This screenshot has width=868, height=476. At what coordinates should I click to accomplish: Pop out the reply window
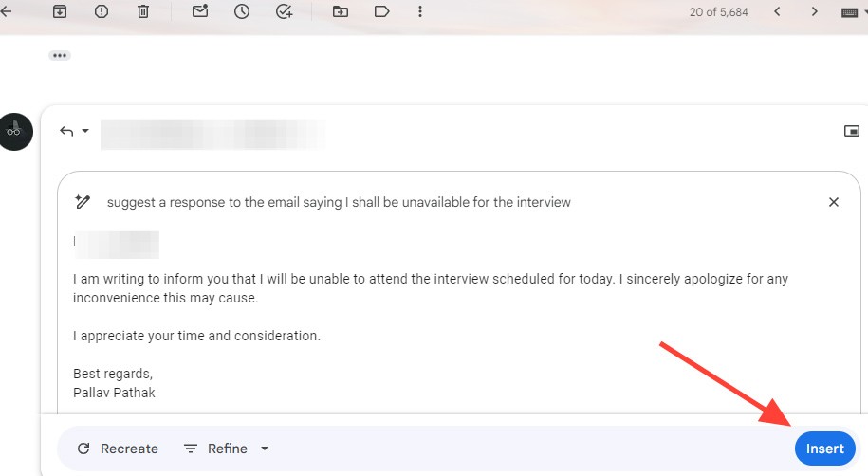tap(851, 131)
